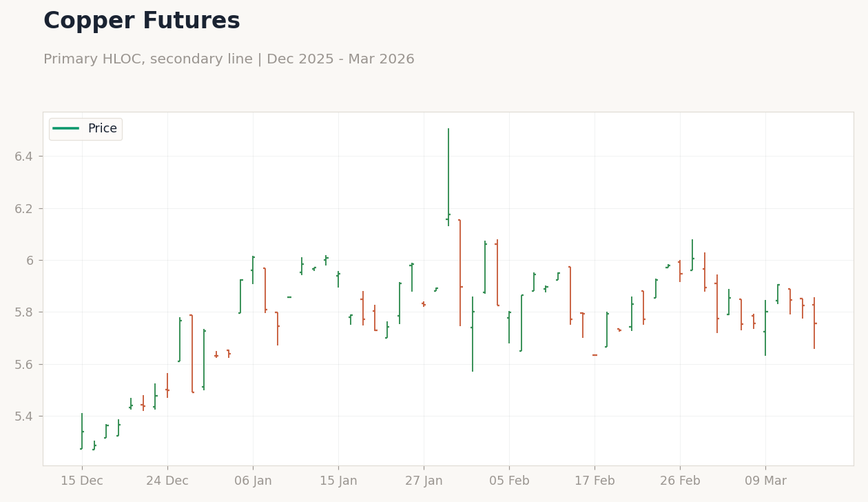This screenshot has height=502, width=868.
Task: Click the '09 Mar' x-axis label
Action: click(x=765, y=481)
